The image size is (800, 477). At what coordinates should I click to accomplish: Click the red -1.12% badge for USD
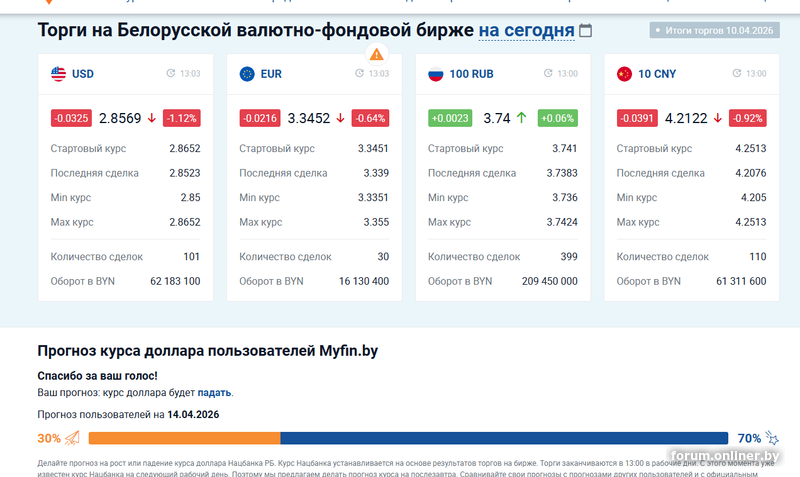182,118
